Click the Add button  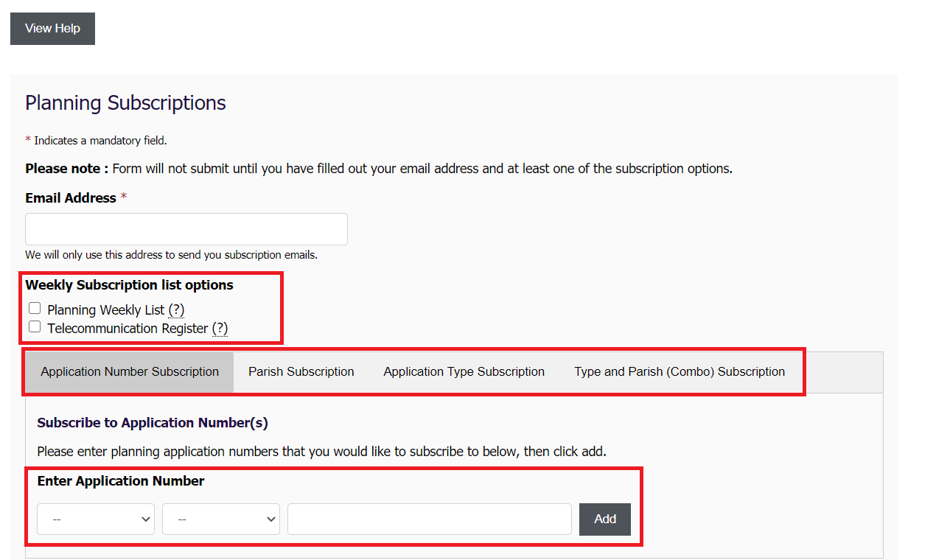click(605, 519)
